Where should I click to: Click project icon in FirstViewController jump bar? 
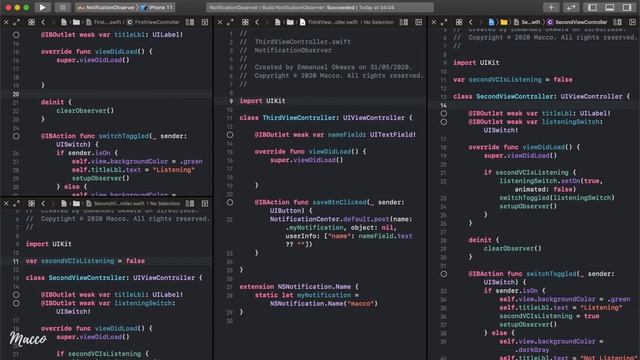tap(64, 22)
